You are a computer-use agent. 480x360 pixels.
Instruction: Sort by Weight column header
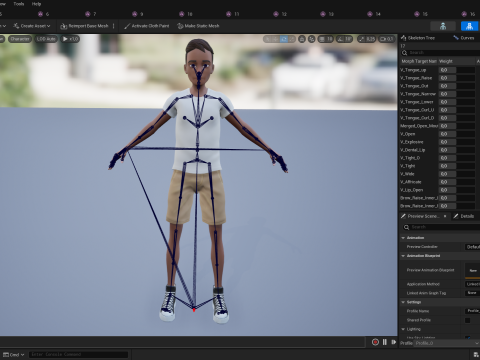pyautogui.click(x=456, y=61)
